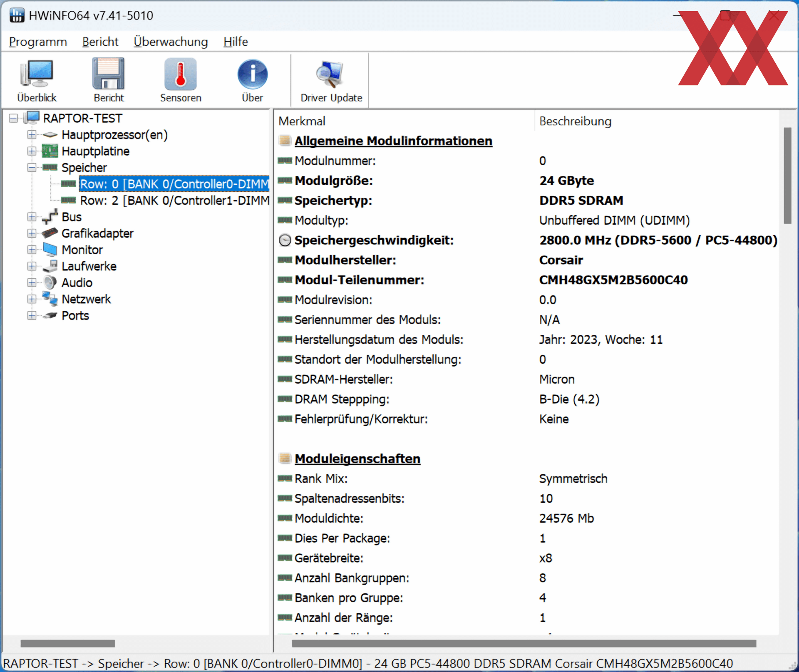Expand the Monitor tree node
This screenshot has height=672, width=799.
[x=32, y=250]
